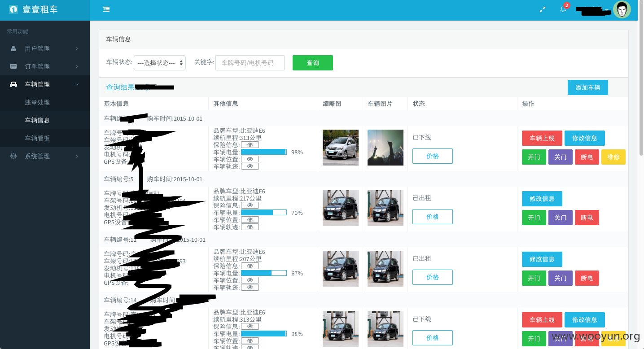This screenshot has height=349, width=644.
Task: Click the person icon beside 用户管理
Action: [13, 48]
